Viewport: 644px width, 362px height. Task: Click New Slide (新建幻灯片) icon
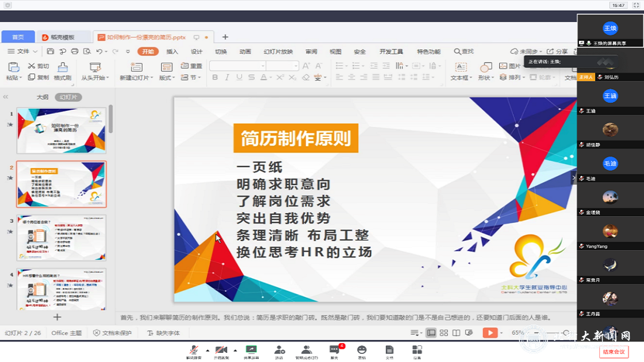pyautogui.click(x=136, y=67)
